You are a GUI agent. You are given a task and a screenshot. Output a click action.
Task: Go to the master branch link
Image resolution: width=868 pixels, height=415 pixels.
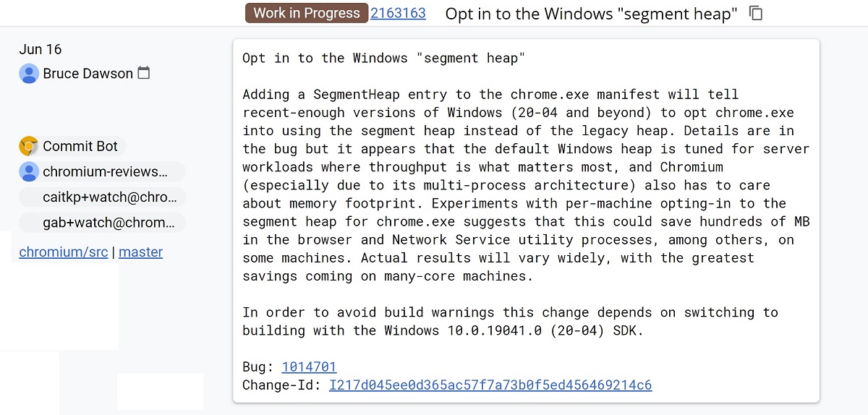140,252
